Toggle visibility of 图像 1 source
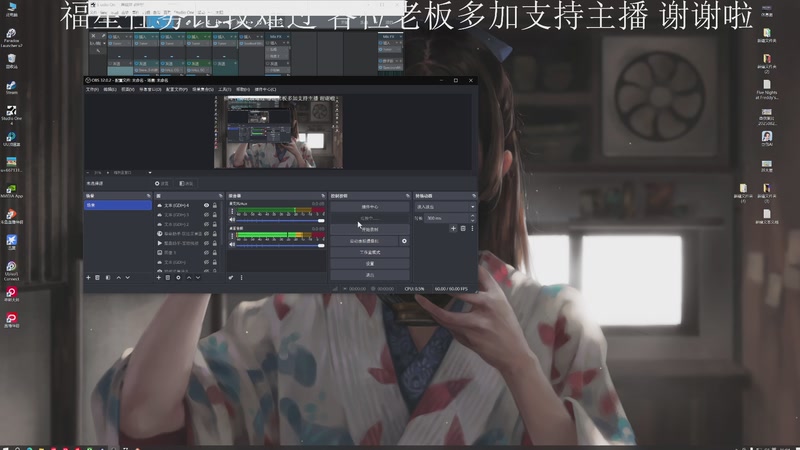Image resolution: width=800 pixels, height=450 pixels. (x=206, y=253)
